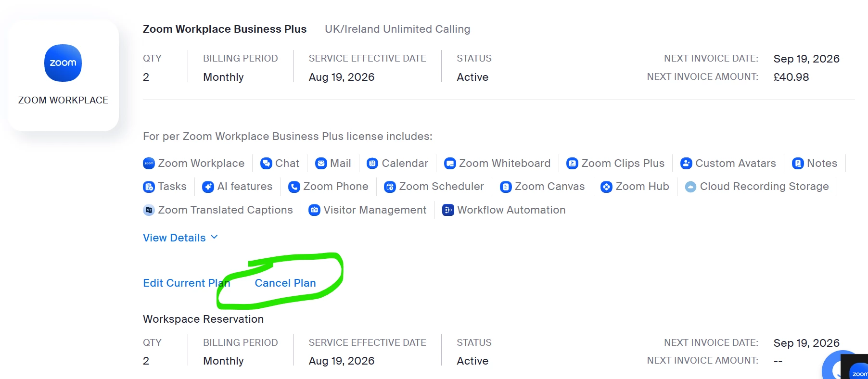This screenshot has height=379, width=868.
Task: Click the Zoom Workplace logo icon
Action: tap(63, 63)
